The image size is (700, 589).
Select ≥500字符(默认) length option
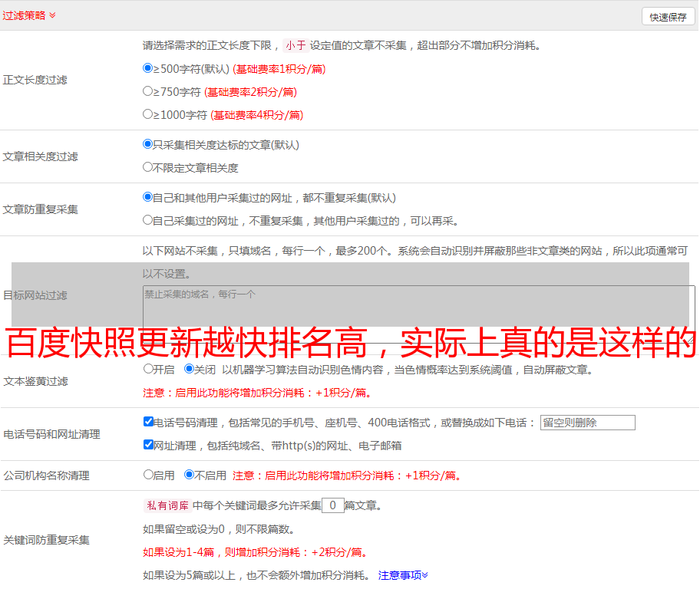pos(148,67)
